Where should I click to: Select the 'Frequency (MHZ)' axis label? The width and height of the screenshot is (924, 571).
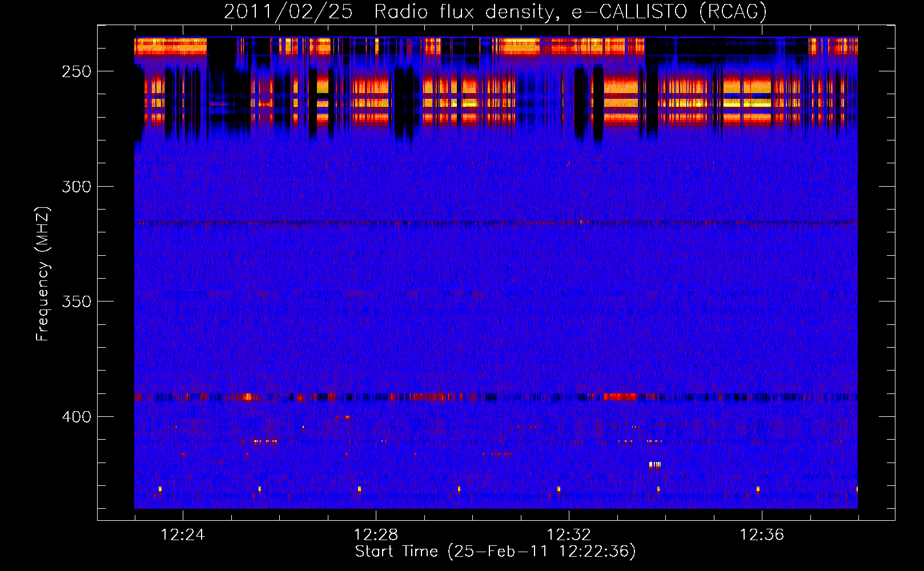pyautogui.click(x=43, y=274)
